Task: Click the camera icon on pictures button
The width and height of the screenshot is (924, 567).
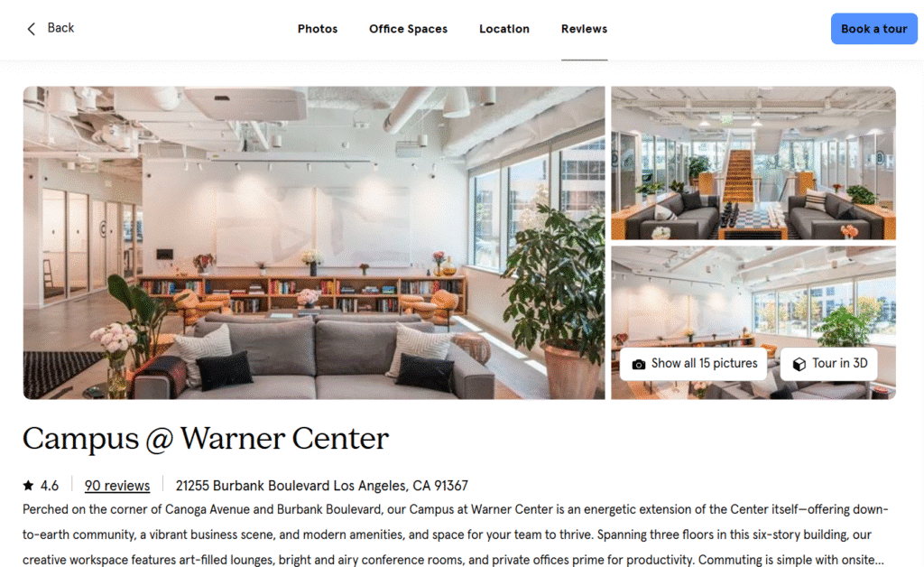Action: pos(638,364)
